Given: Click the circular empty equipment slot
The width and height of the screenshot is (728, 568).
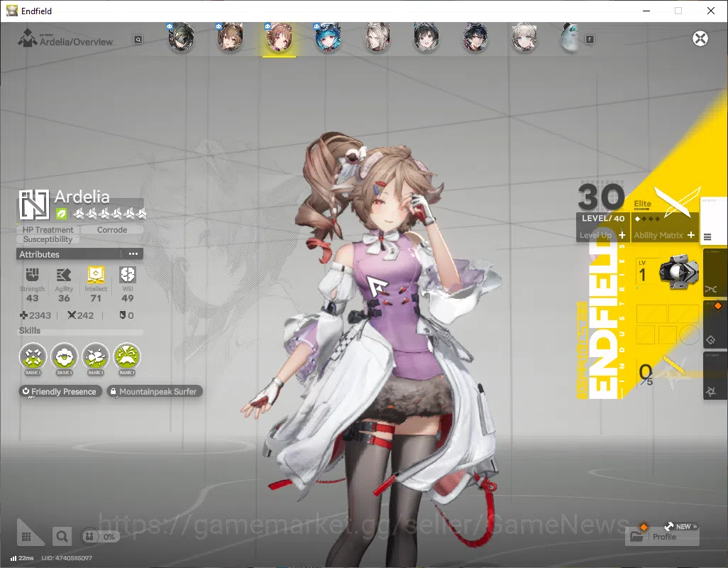Looking at the screenshot, I should pyautogui.click(x=689, y=334).
